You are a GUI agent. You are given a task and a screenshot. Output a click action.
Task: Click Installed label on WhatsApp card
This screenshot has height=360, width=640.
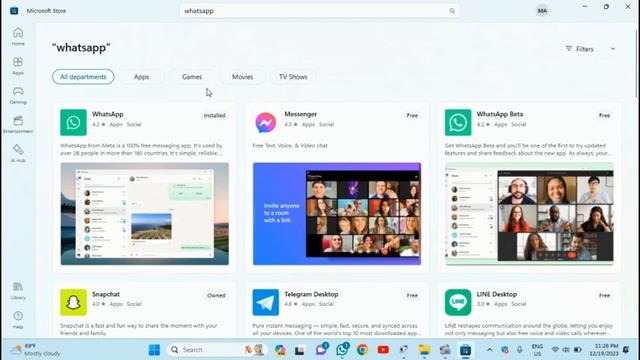215,116
